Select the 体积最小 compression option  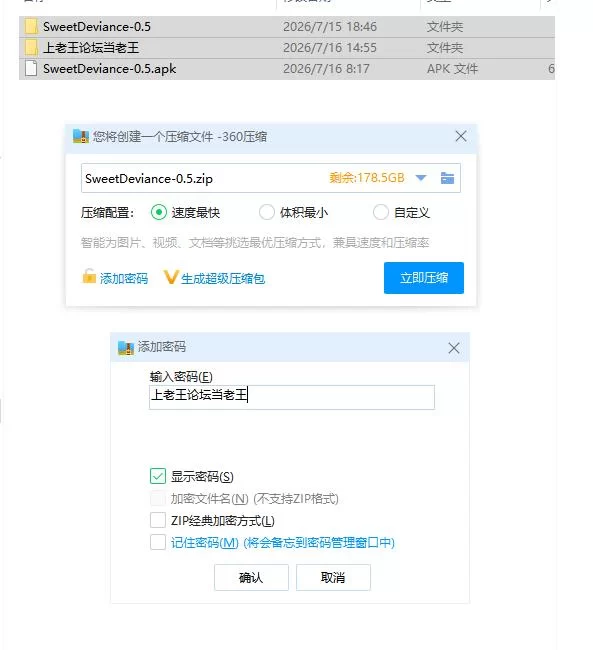pos(267,212)
